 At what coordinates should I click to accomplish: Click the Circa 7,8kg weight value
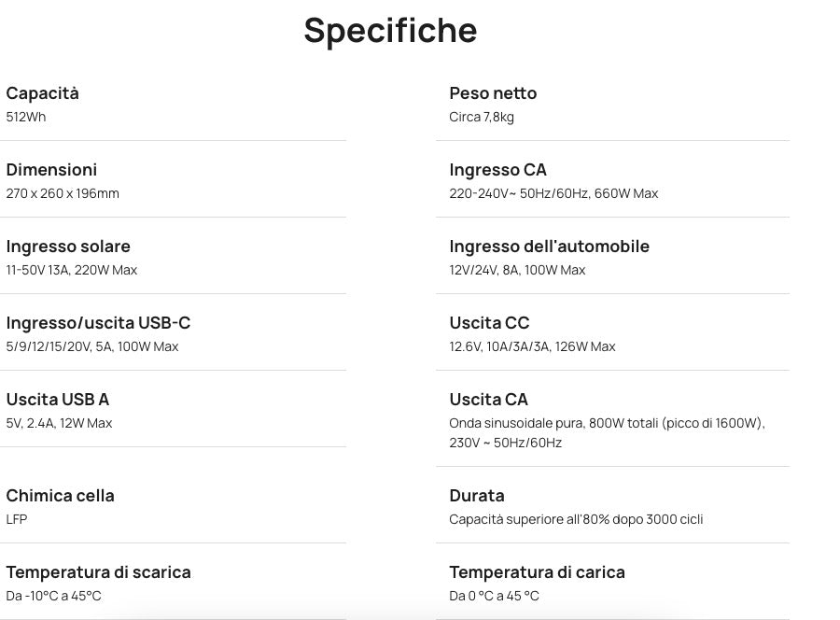tap(482, 117)
